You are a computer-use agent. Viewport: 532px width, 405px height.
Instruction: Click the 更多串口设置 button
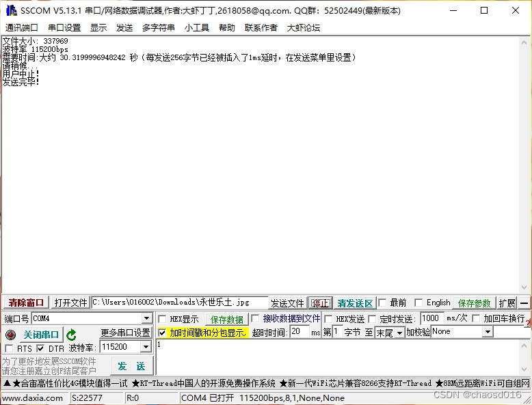(126, 333)
